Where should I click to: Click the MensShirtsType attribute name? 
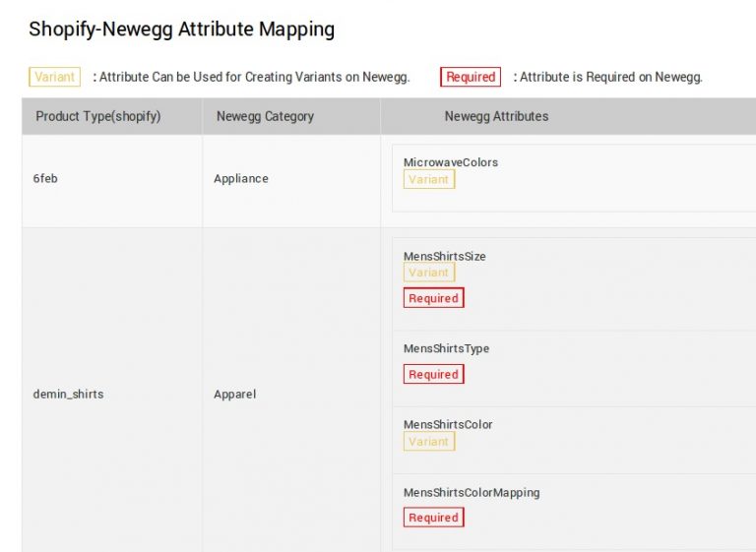tap(447, 348)
